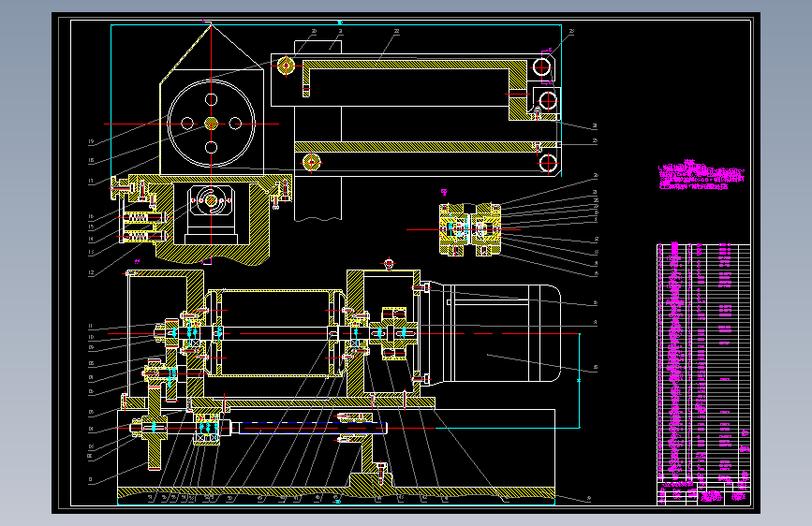Click callout number 15 on the left

coord(91,226)
